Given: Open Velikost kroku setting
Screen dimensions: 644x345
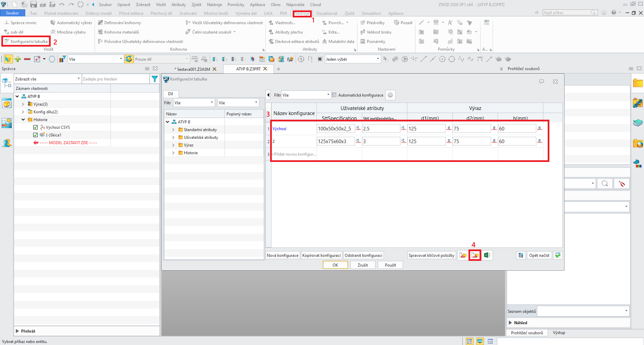Looking at the screenshot, I should coord(376,32).
